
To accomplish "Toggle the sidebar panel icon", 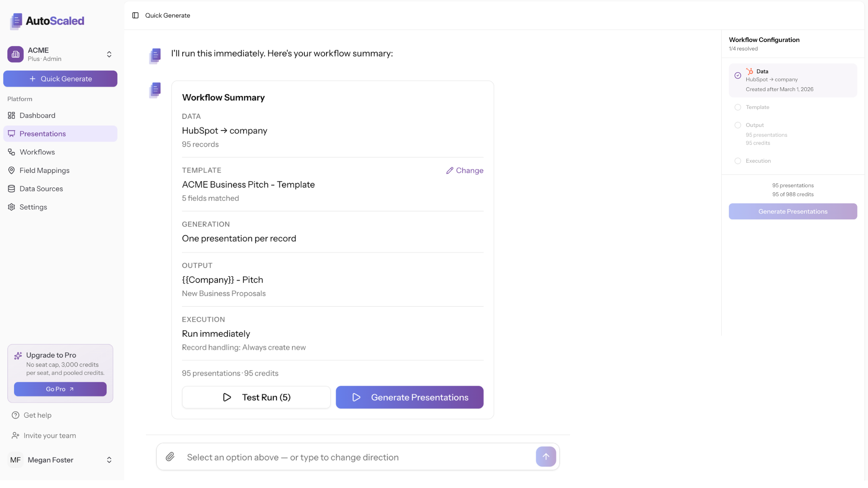I will tap(136, 15).
